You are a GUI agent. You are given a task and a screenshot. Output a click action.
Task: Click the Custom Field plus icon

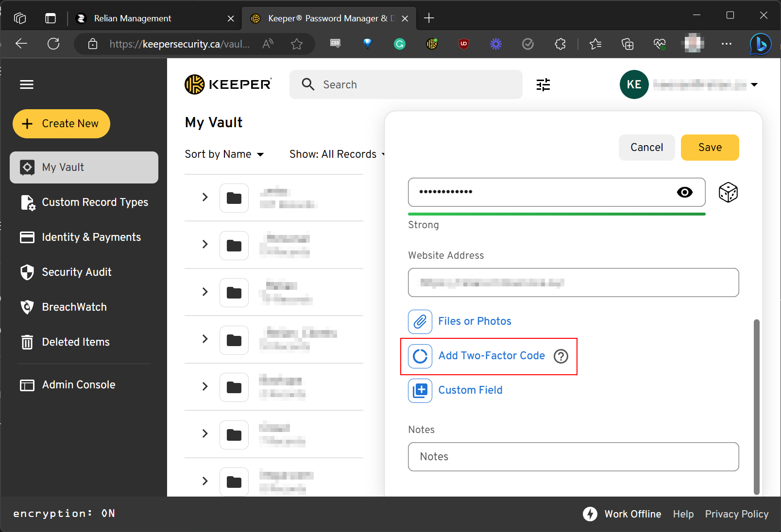(x=420, y=391)
